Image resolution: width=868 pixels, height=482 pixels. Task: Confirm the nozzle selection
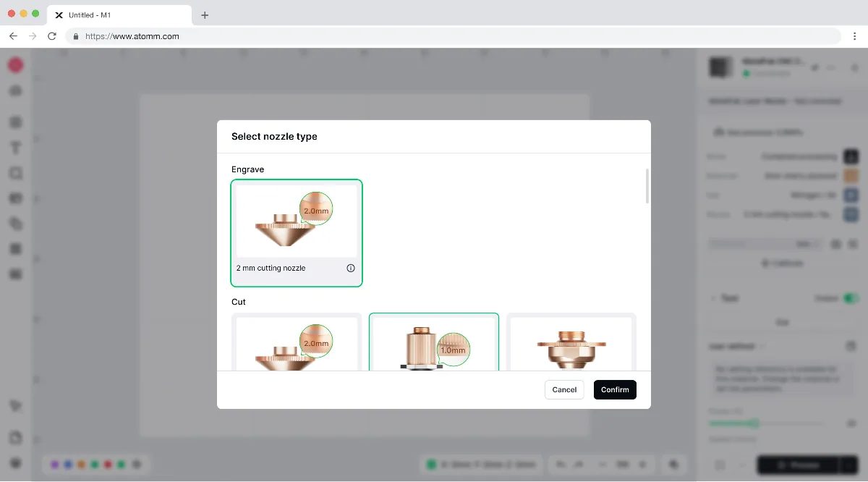pyautogui.click(x=615, y=389)
